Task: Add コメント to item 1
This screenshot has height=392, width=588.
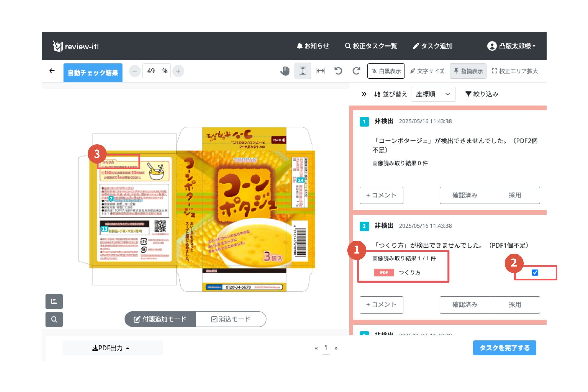Action: pos(382,195)
